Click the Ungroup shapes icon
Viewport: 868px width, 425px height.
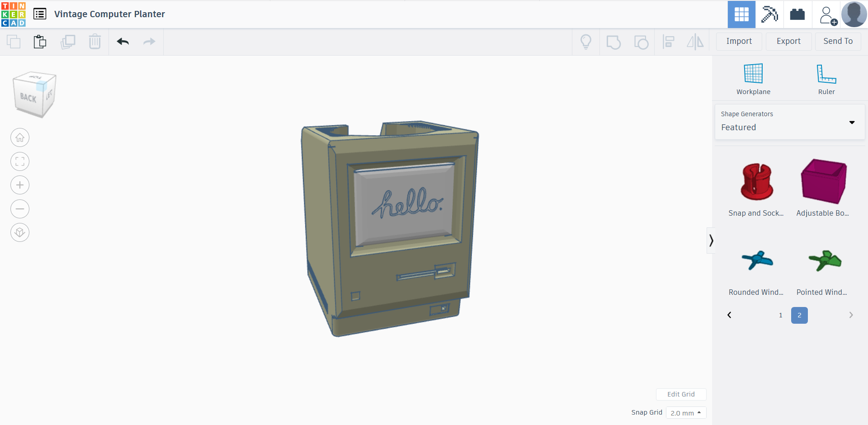click(641, 42)
